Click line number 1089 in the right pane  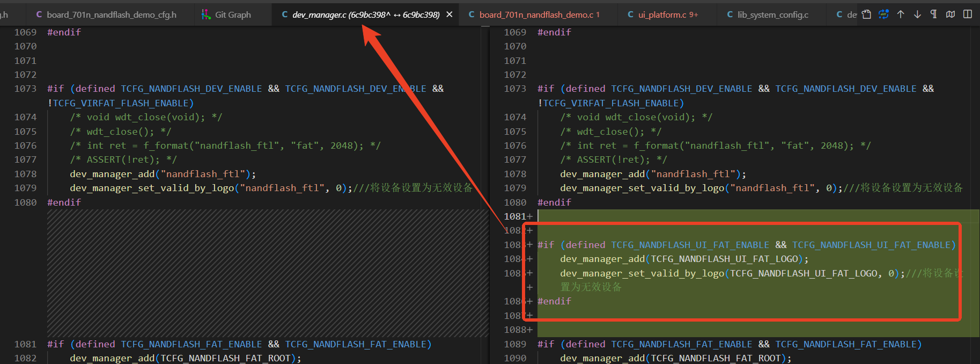click(515, 344)
